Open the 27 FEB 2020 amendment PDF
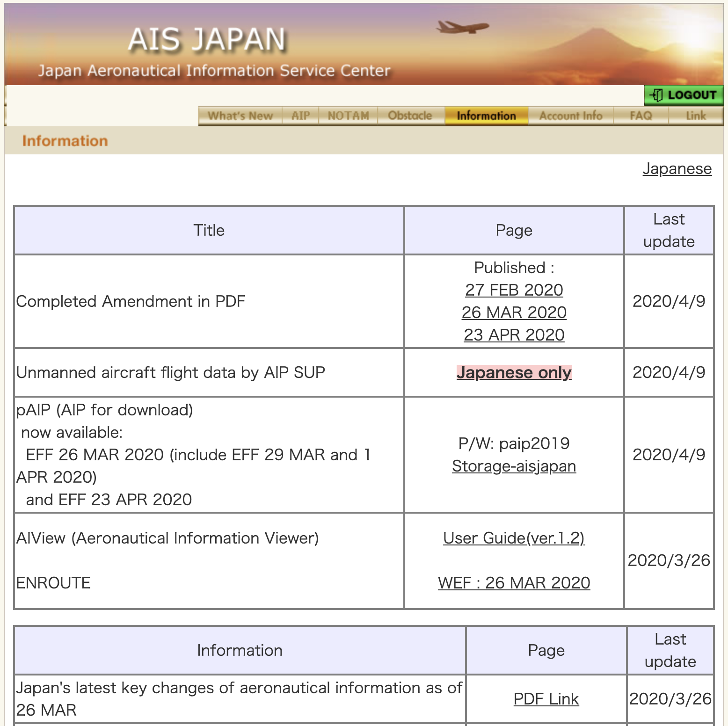 click(514, 290)
